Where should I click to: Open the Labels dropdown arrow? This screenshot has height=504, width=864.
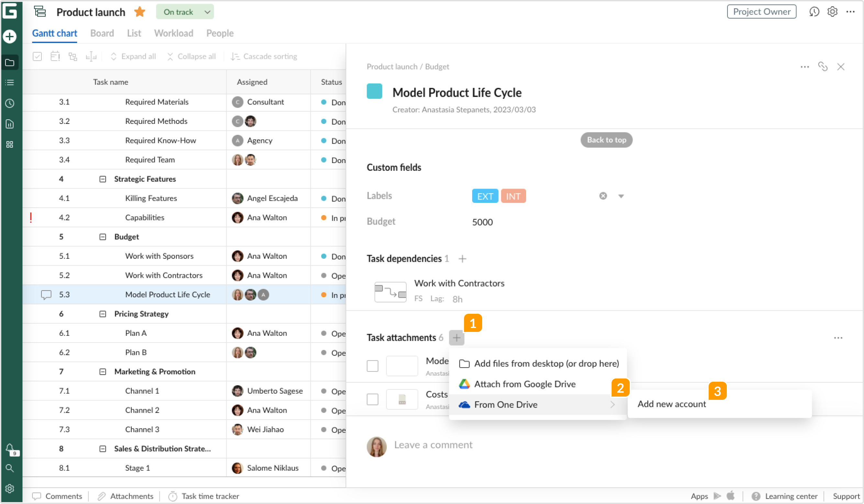[621, 196]
